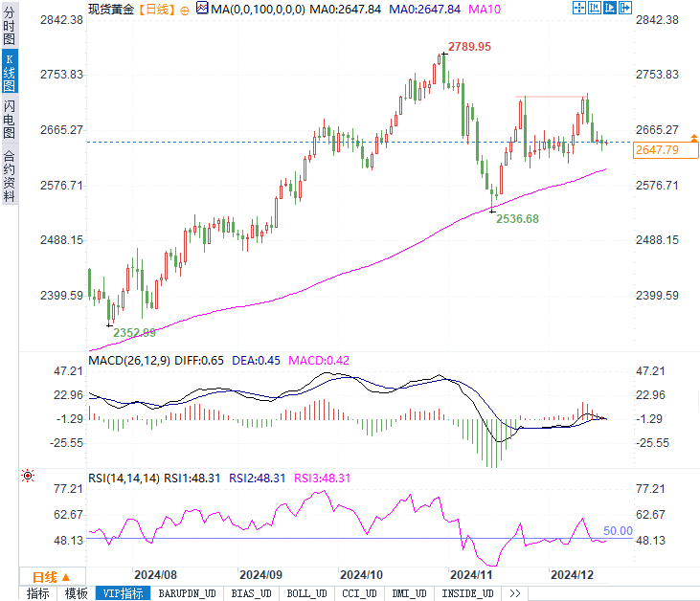Apply the INSIDE_UD indicator
700x601 pixels.
point(467,593)
